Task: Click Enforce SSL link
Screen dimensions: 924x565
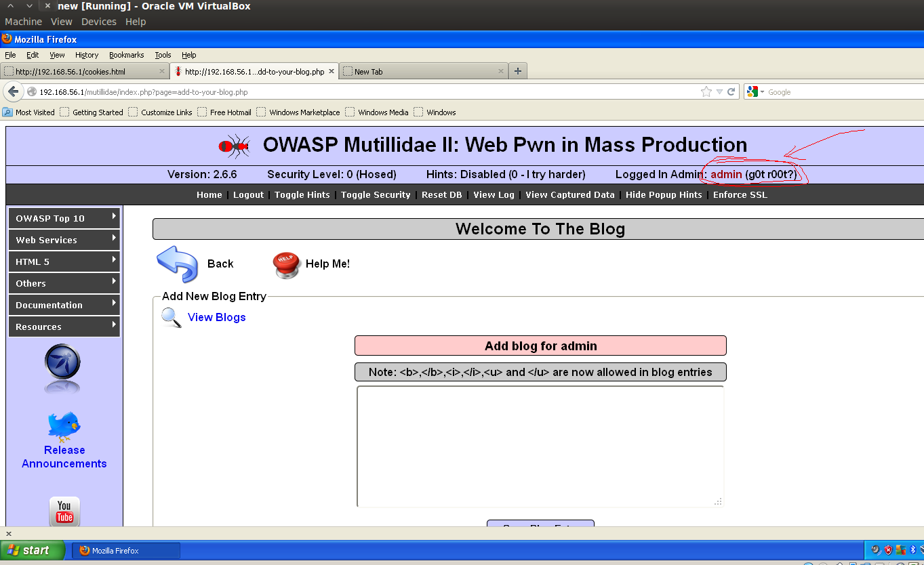Action: (x=740, y=194)
